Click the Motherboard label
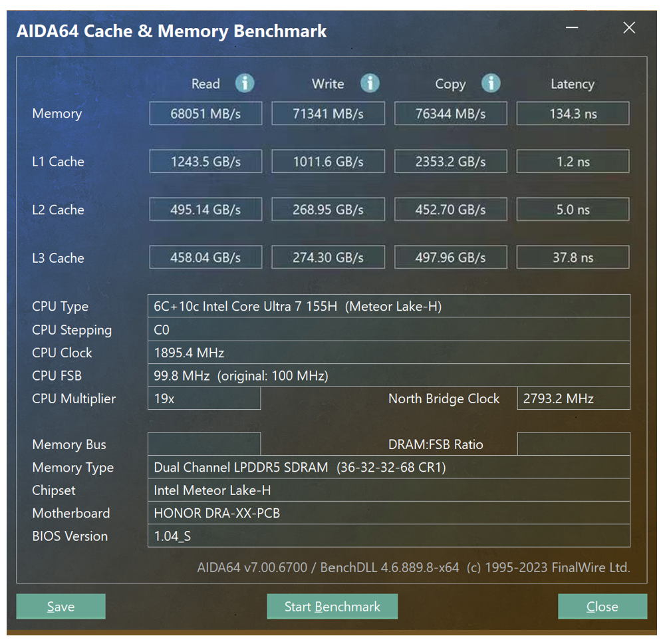665x644 pixels. pyautogui.click(x=71, y=513)
